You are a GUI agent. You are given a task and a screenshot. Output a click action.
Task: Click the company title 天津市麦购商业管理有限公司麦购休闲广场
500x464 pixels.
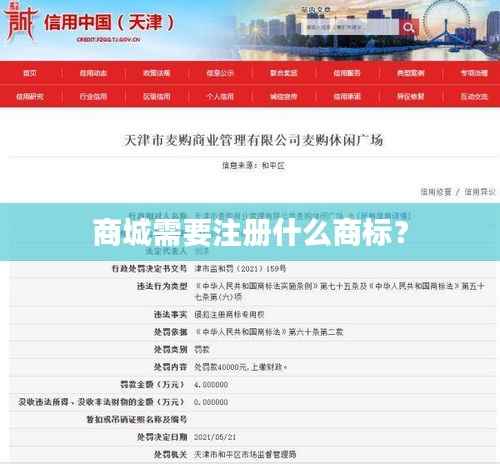(x=253, y=140)
